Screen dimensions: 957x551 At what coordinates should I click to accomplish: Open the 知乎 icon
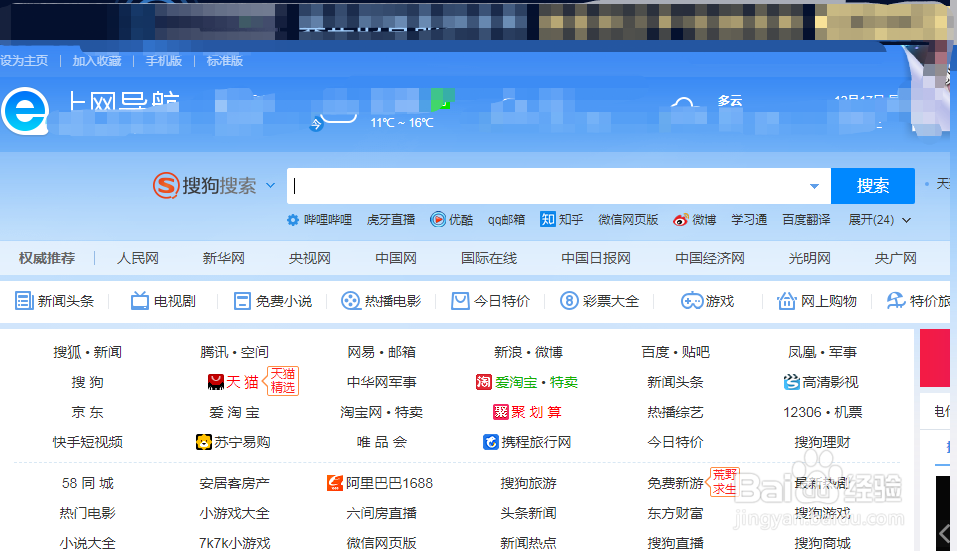pyautogui.click(x=547, y=219)
